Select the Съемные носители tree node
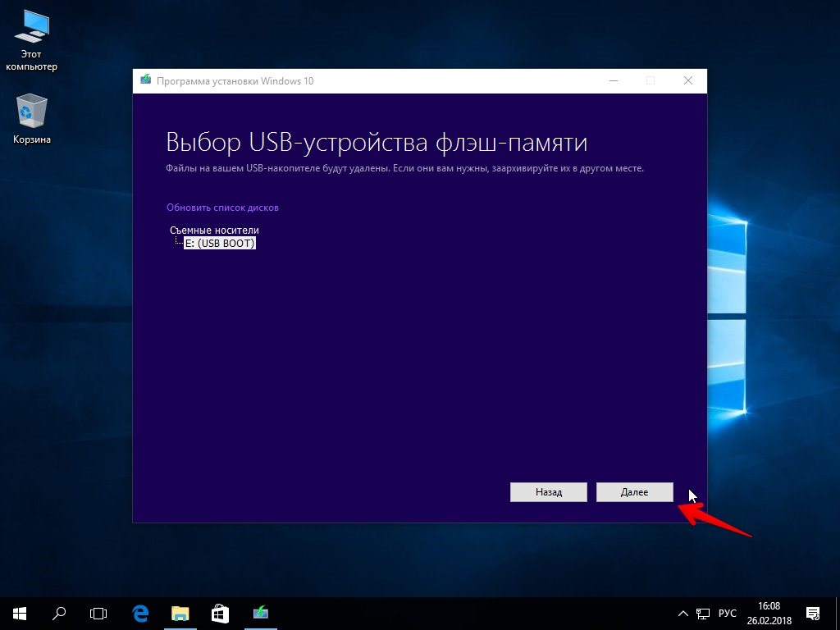The width and height of the screenshot is (840, 630). coord(214,230)
